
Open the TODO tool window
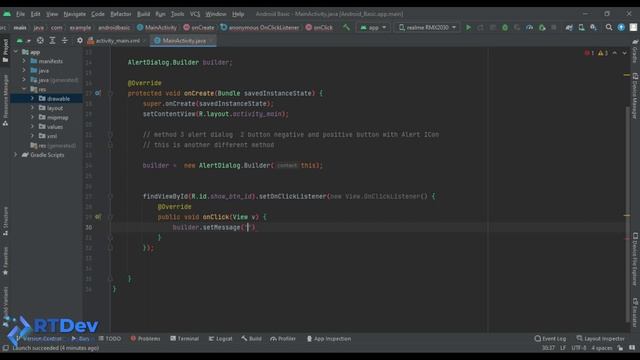110,339
